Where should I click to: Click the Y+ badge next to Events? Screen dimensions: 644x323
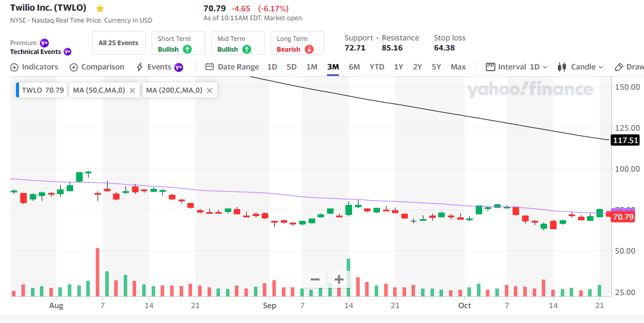(178, 67)
